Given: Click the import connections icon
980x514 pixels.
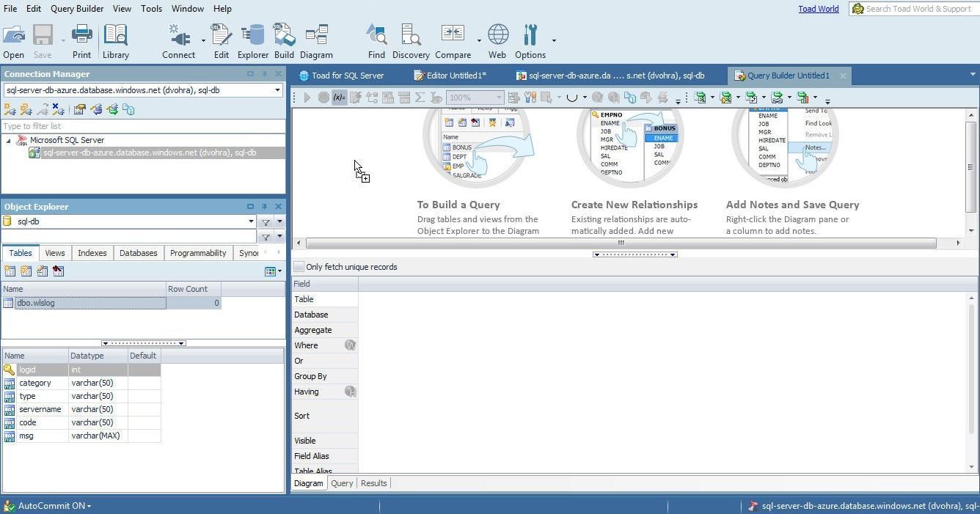Looking at the screenshot, I should coord(96,109).
